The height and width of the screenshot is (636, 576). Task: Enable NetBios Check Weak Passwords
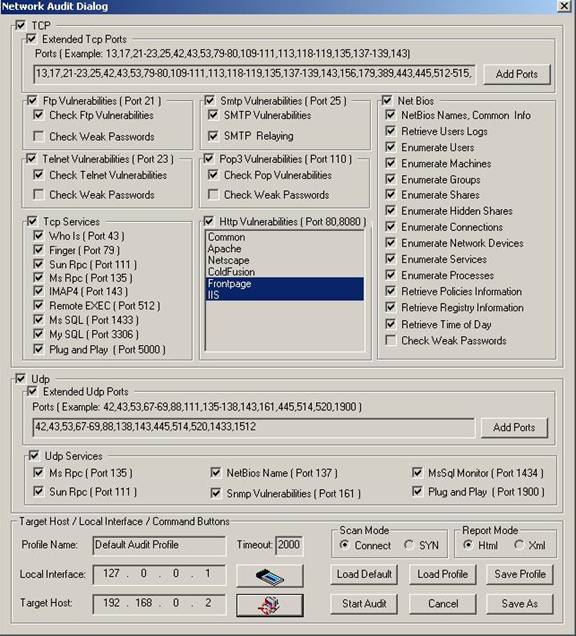[390, 340]
